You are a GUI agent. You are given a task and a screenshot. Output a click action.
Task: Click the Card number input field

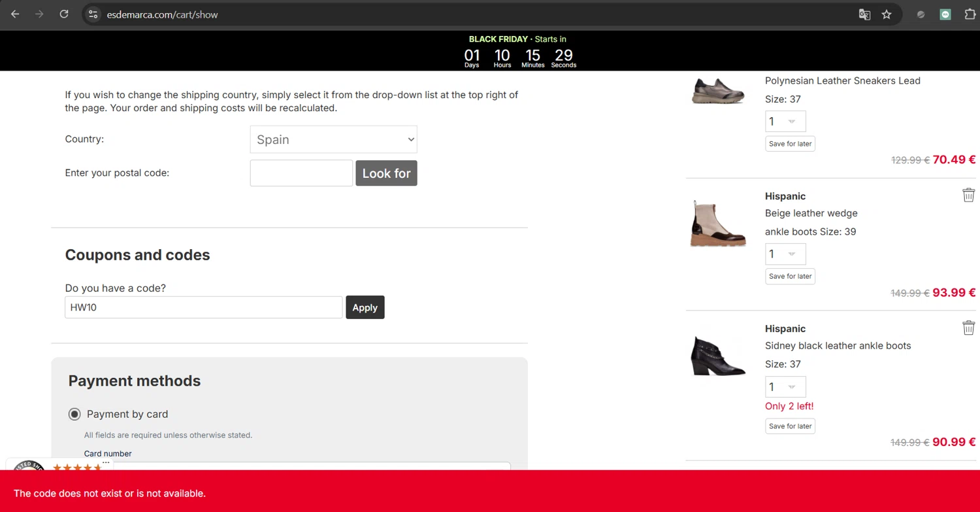click(x=297, y=466)
